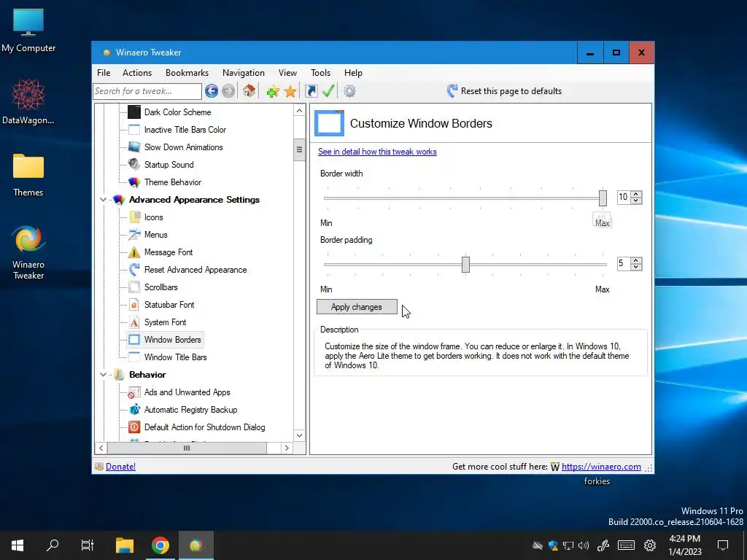
Task: Click the Border padding slider thumb
Action: (x=465, y=265)
